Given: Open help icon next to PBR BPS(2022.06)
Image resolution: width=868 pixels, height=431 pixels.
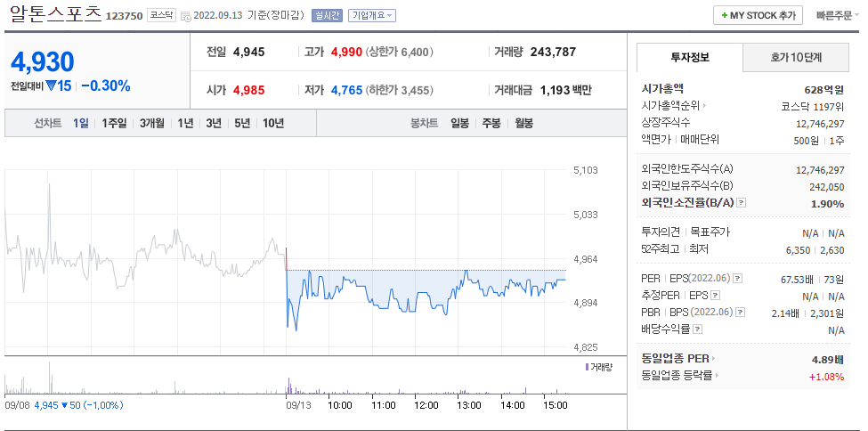Looking at the screenshot, I should [x=740, y=313].
